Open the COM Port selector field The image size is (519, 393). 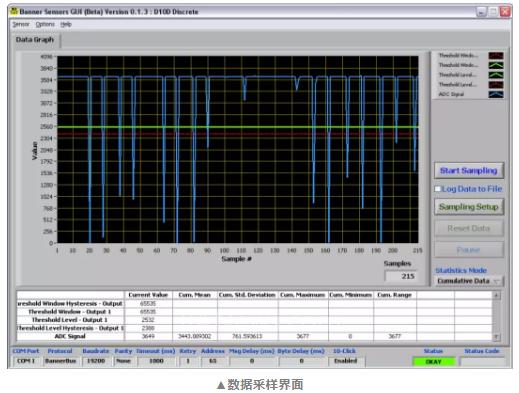(26, 361)
